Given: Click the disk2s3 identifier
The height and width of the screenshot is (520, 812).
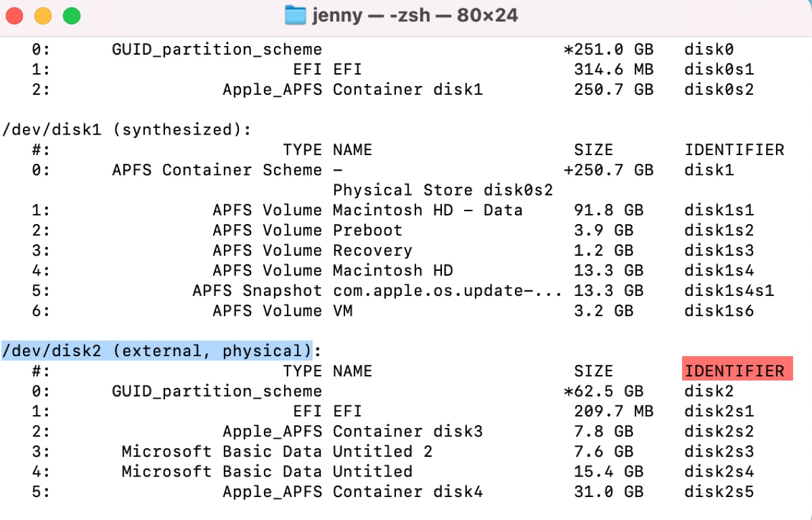Looking at the screenshot, I should (x=719, y=451).
